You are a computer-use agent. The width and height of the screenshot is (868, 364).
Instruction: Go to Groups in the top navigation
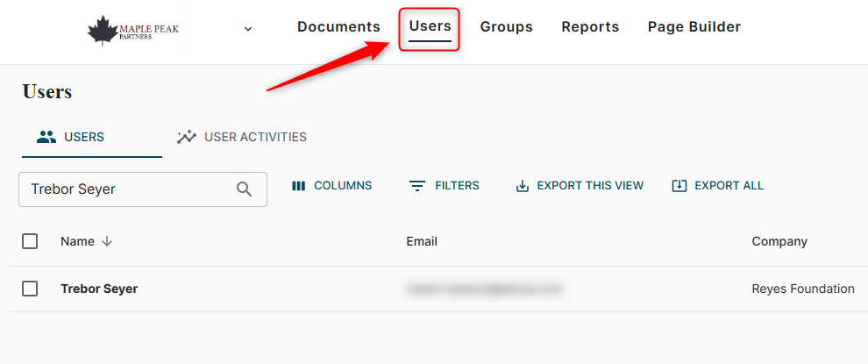506,27
